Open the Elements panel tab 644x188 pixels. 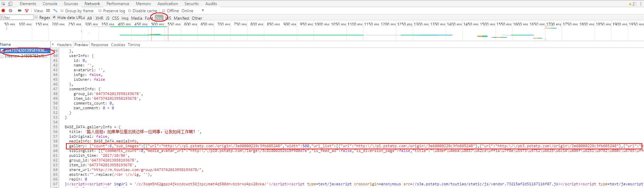28,4
